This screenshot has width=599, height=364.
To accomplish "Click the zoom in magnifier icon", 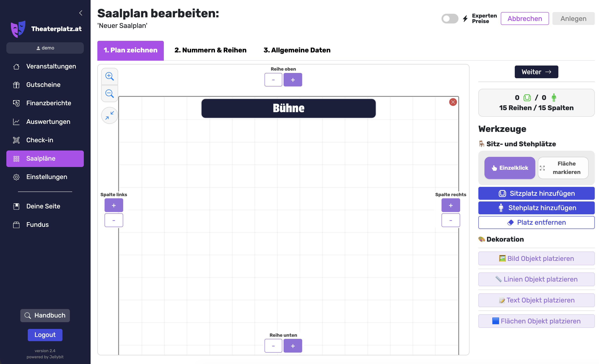I will (109, 76).
